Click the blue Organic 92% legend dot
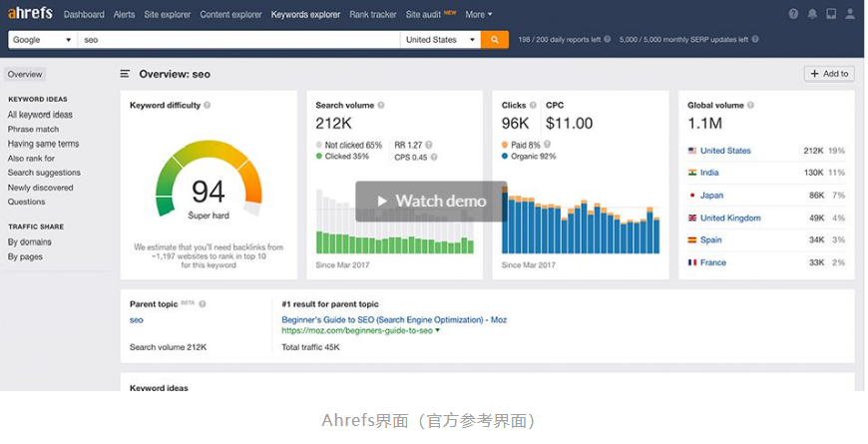The image size is (868, 444). pos(505,156)
